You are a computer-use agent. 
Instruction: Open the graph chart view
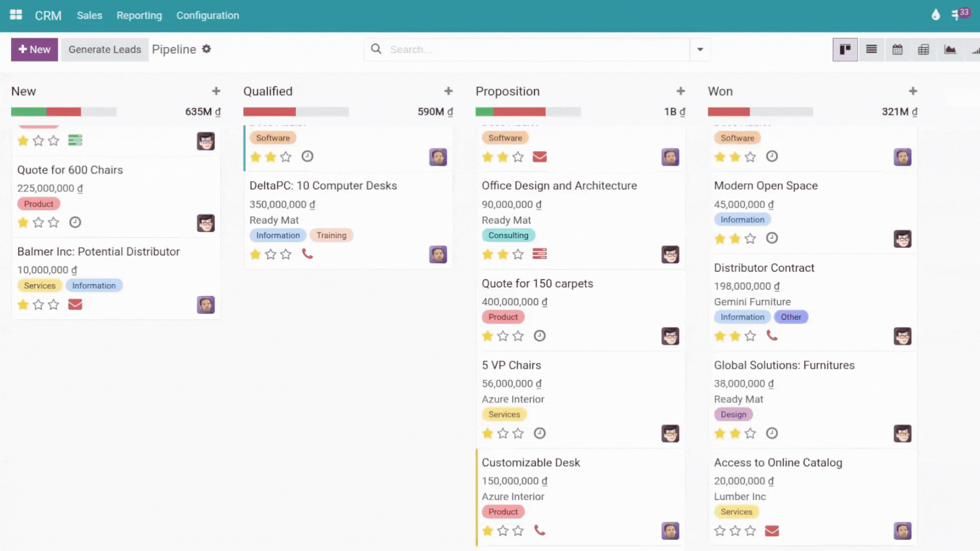950,49
